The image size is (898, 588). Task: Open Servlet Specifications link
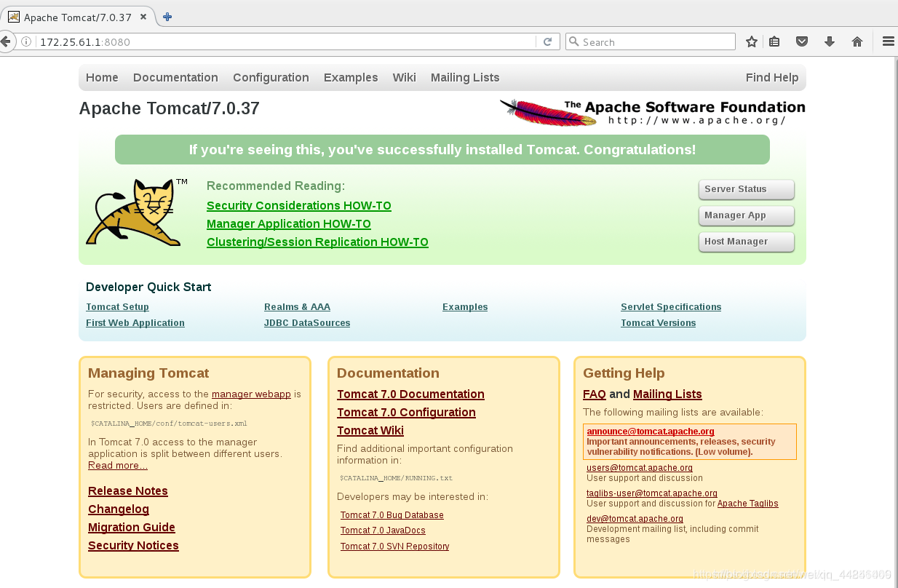click(671, 307)
